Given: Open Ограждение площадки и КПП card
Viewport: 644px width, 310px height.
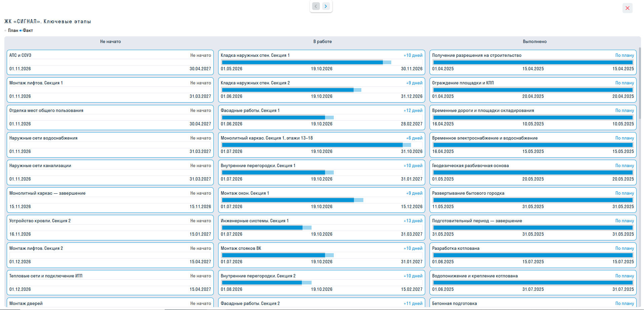Looking at the screenshot, I should 533,90.
